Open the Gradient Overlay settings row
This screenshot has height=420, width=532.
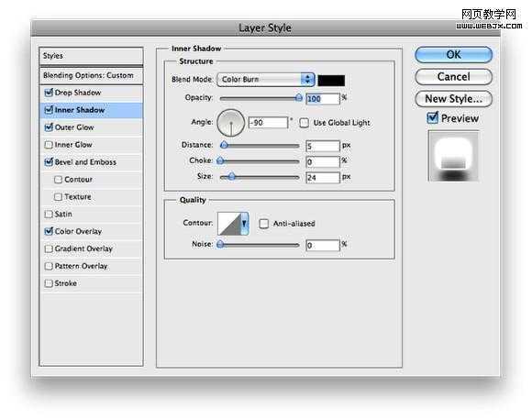point(91,249)
